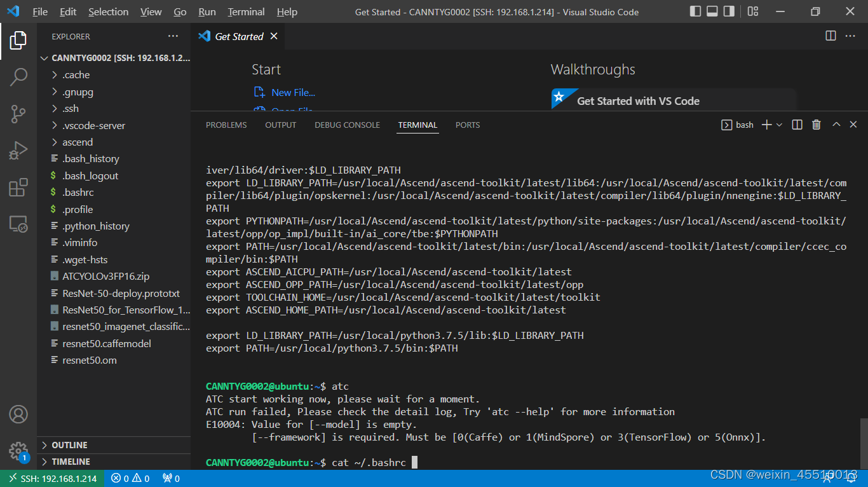Open the .viminfo file
Screen dimensions: 868x487
click(114, 242)
